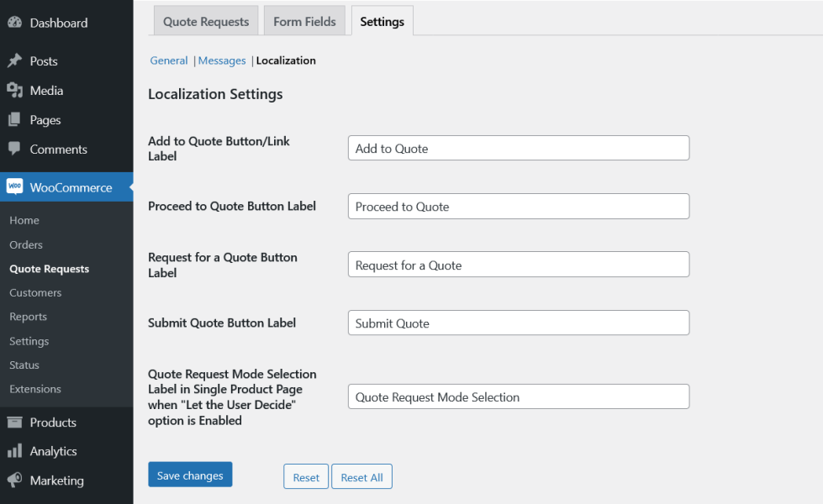Screen dimensions: 823x504
Task: Select Extensions in WooCommerce submenu
Action: coord(35,389)
